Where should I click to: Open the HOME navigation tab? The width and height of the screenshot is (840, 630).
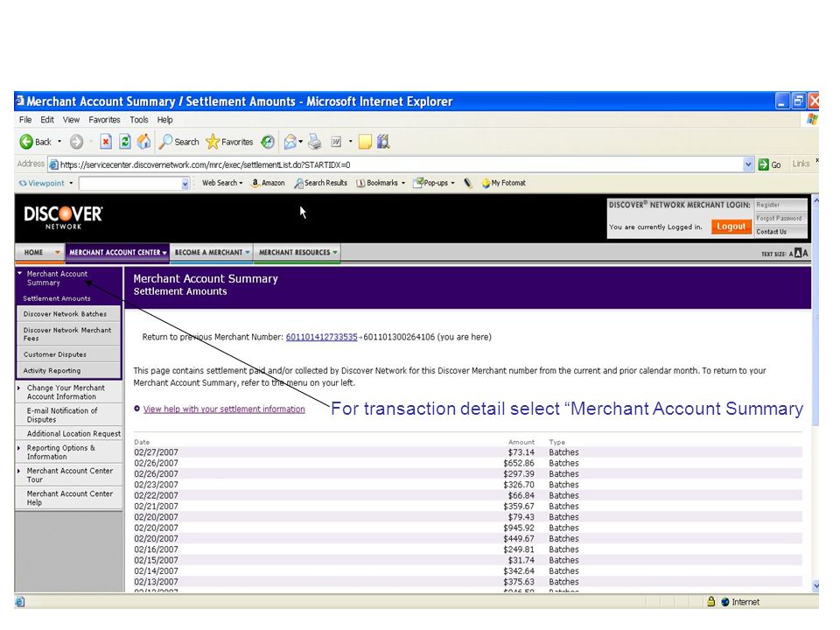(x=40, y=252)
